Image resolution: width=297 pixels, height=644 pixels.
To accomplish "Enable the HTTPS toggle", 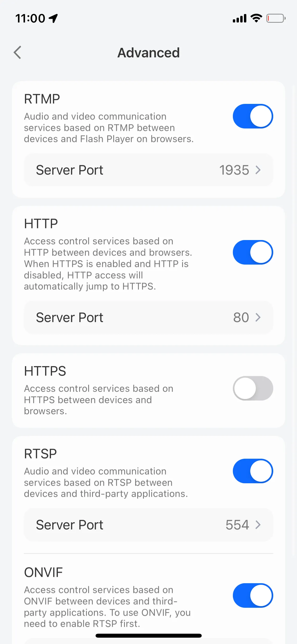I will 253,388.
